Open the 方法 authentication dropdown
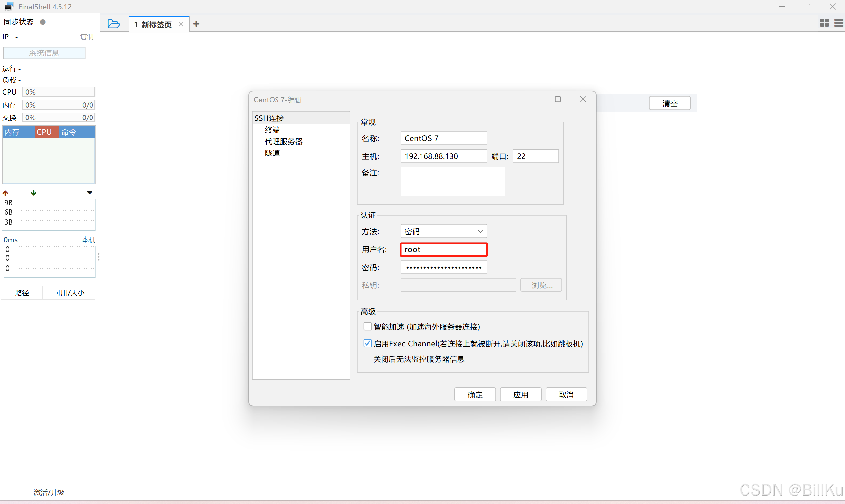Viewport: 845px width, 504px height. pos(444,231)
